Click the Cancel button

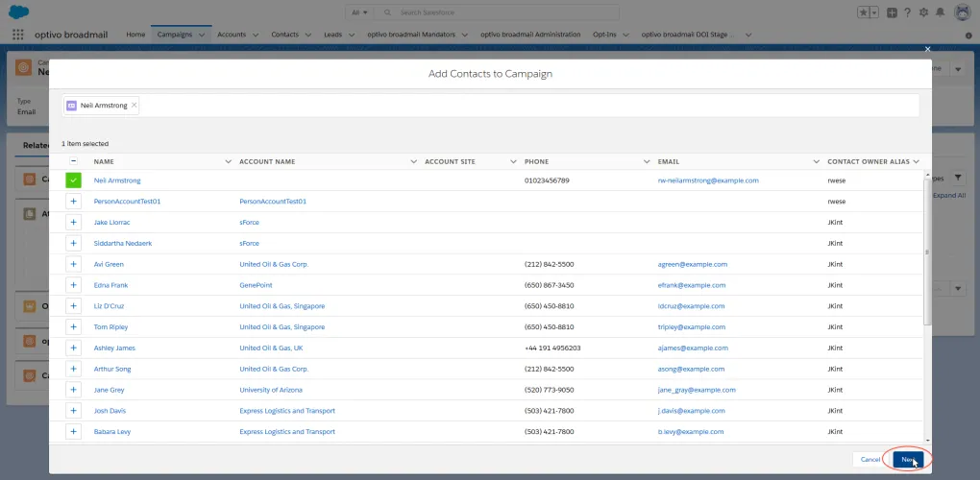tap(870, 460)
